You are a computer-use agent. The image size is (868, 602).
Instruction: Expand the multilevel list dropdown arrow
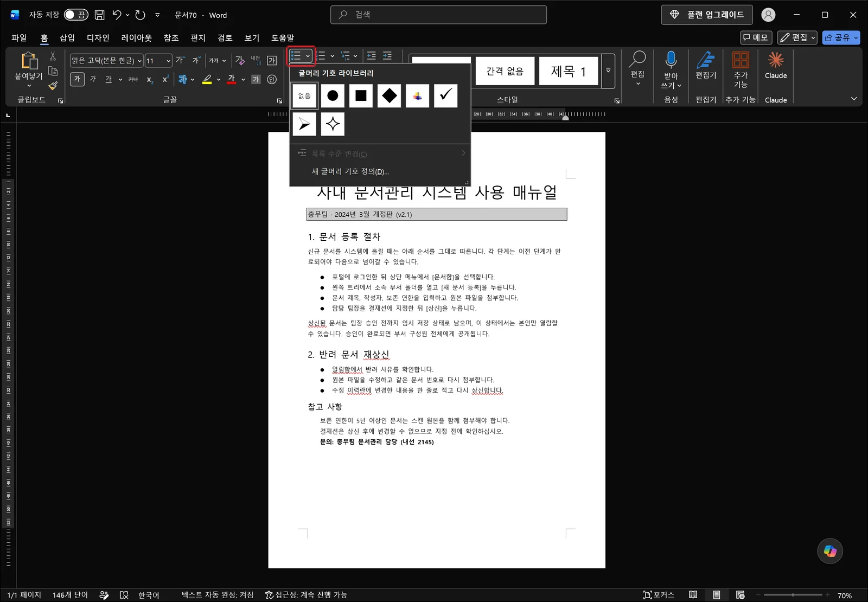pyautogui.click(x=355, y=55)
